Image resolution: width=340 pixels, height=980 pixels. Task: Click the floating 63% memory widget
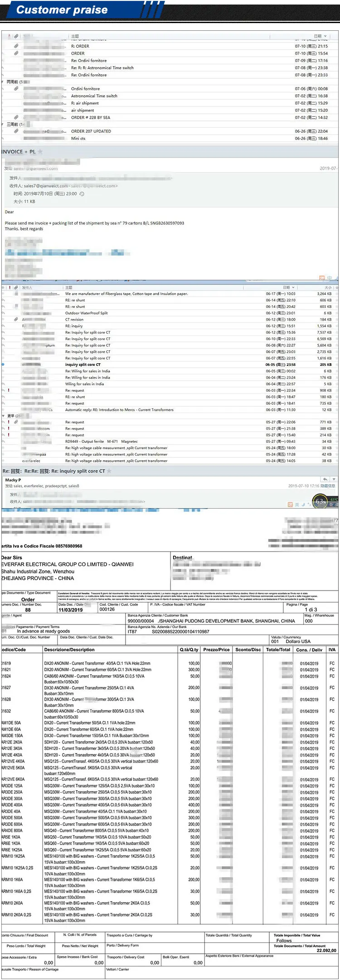click(x=321, y=501)
